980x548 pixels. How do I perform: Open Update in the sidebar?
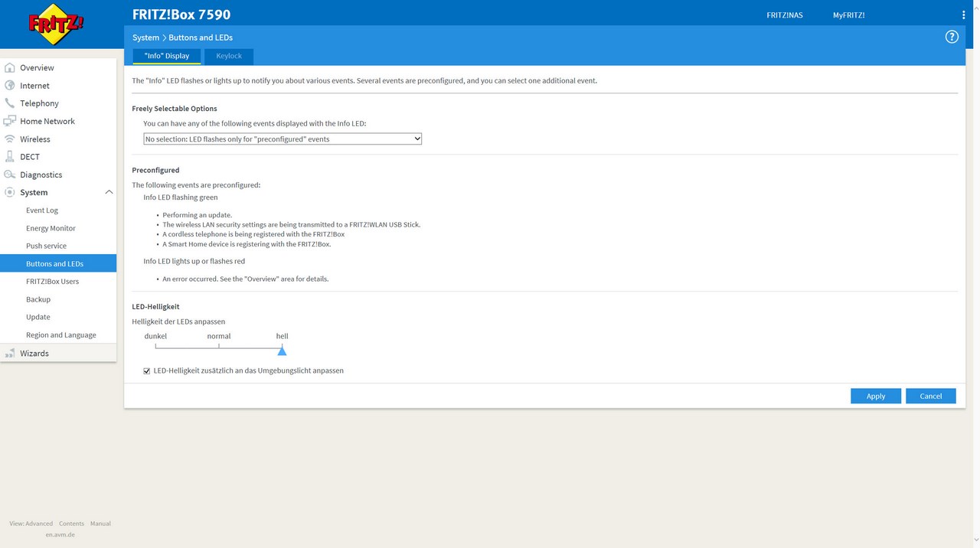38,317
